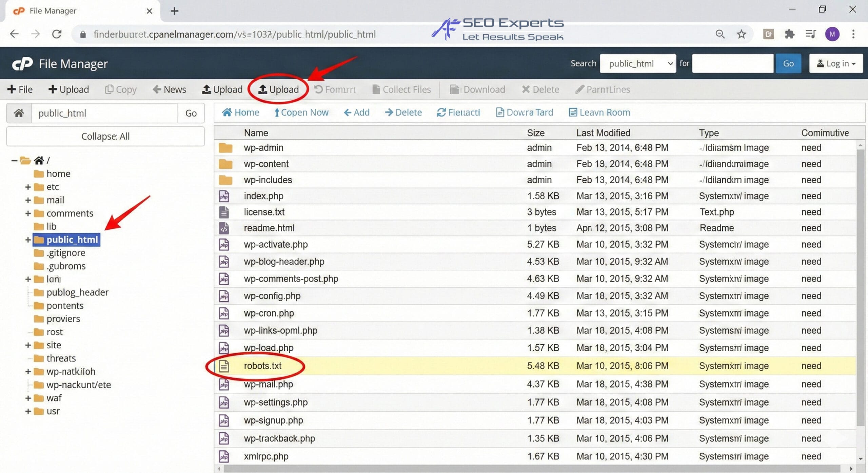Expand the waf folder in the sidebar
The height and width of the screenshot is (473, 868).
pos(28,398)
